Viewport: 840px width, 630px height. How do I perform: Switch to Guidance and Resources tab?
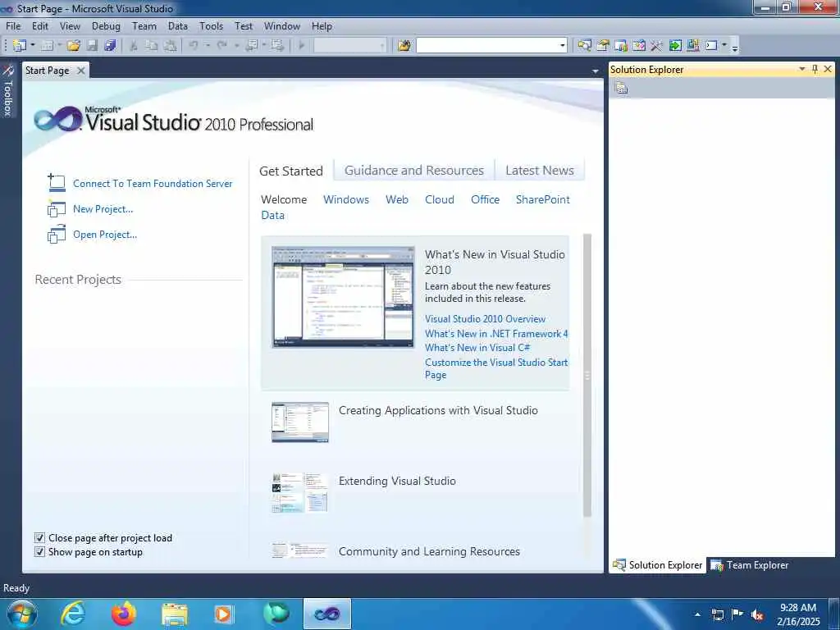click(x=414, y=171)
